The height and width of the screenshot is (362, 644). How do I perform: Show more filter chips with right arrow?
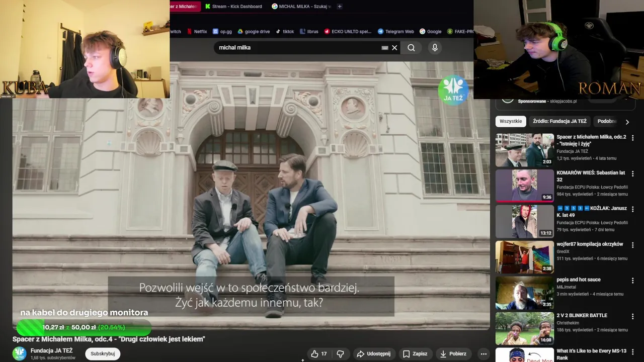coord(627,122)
